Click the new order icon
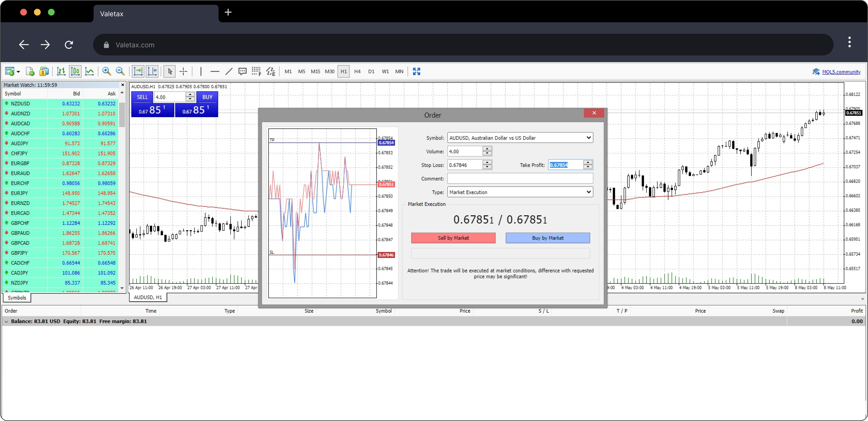868x421 pixels. point(30,71)
